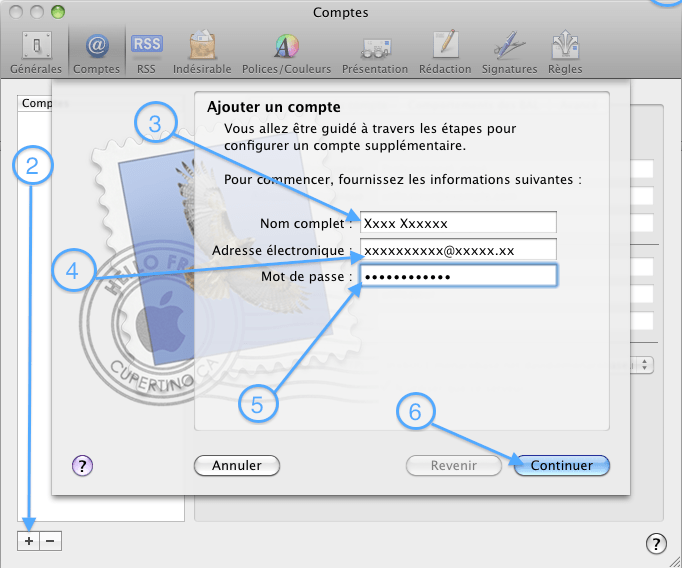Open the Règles preferences pane
Viewport: 682px width, 568px height.
565,52
